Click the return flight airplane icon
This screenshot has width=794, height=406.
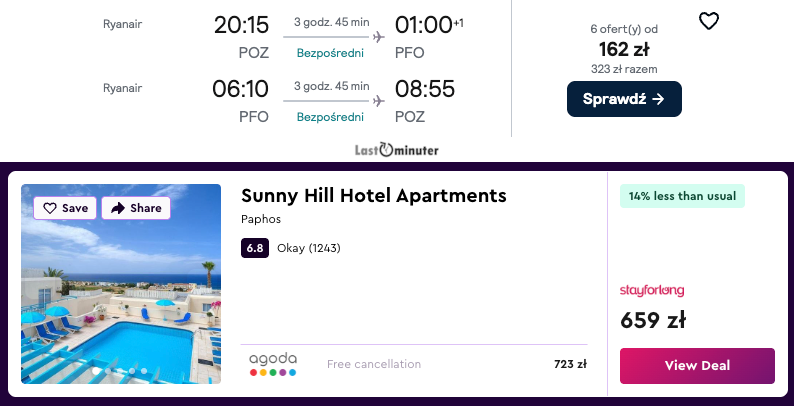(378, 101)
